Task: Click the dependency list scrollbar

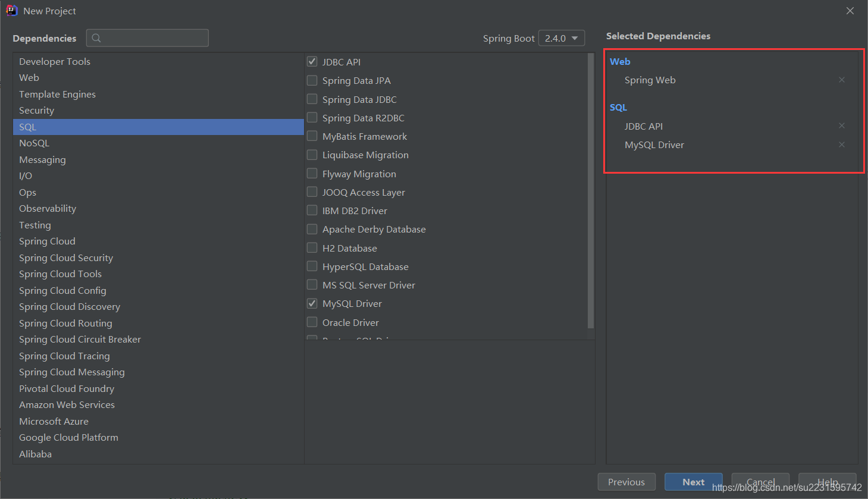Action: coord(591,190)
